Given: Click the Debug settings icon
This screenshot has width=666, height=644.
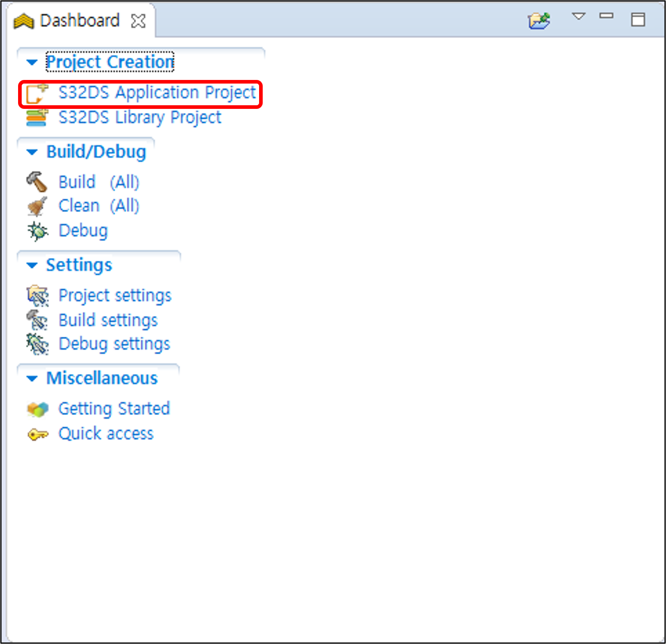Looking at the screenshot, I should tap(37, 344).
